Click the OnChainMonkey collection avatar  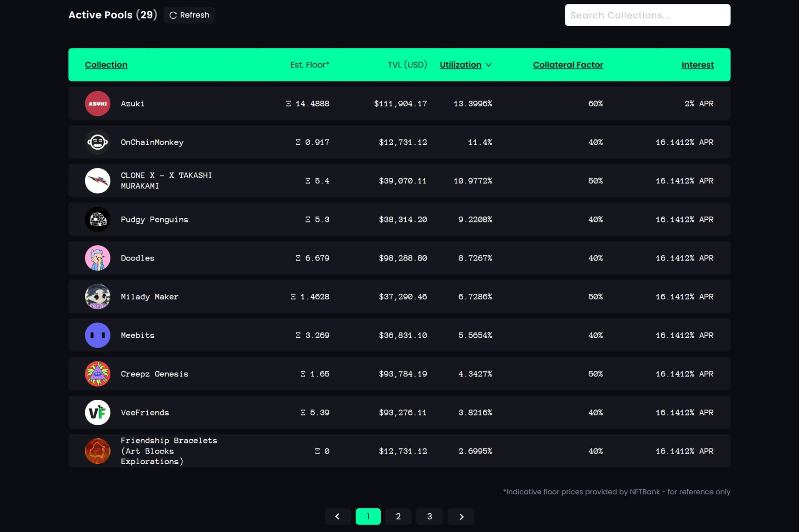tap(97, 142)
